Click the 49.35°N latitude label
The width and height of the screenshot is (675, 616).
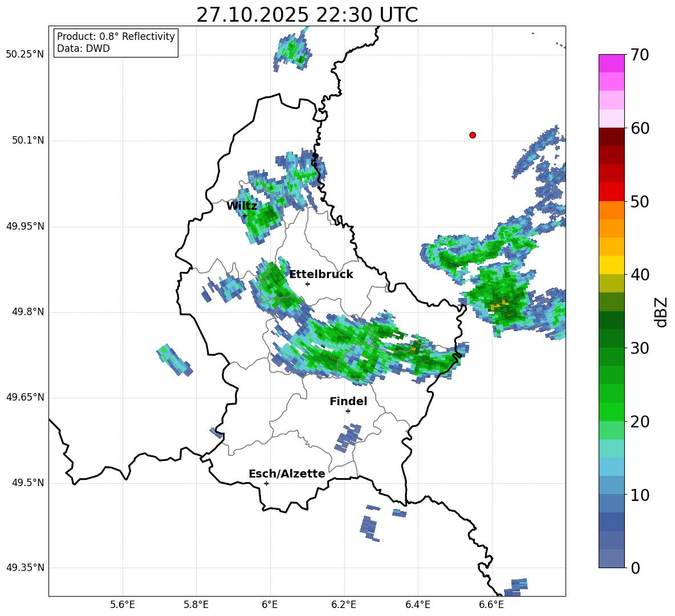pyautogui.click(x=25, y=568)
